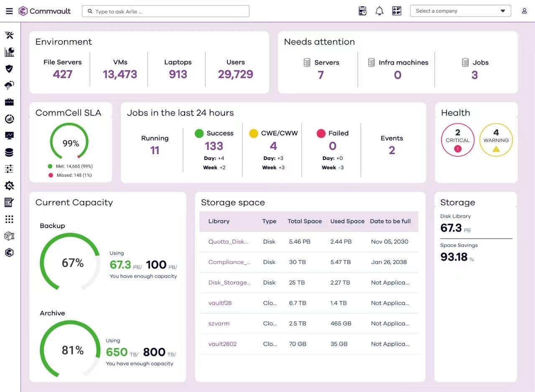Viewport: 535px width, 392px height.
Task: Click the Arlie search input field
Action: tap(166, 11)
